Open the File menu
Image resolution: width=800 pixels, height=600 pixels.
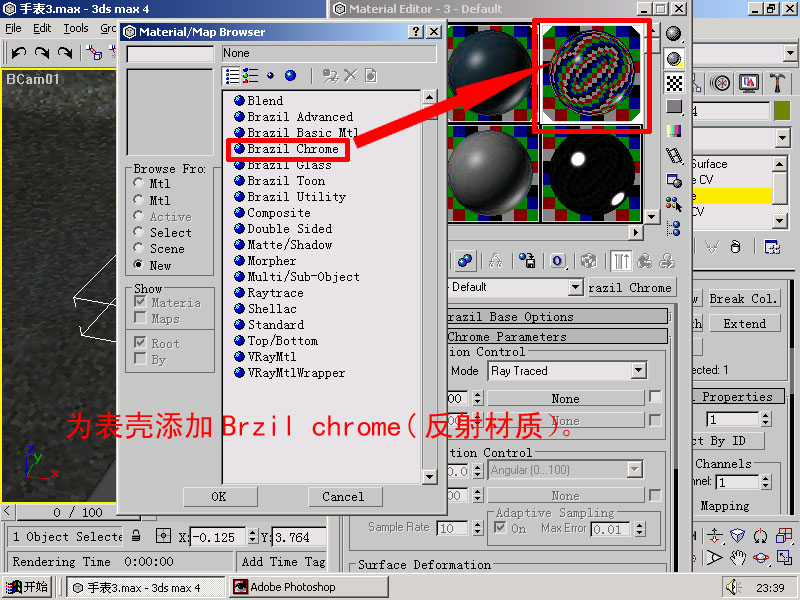[13, 28]
